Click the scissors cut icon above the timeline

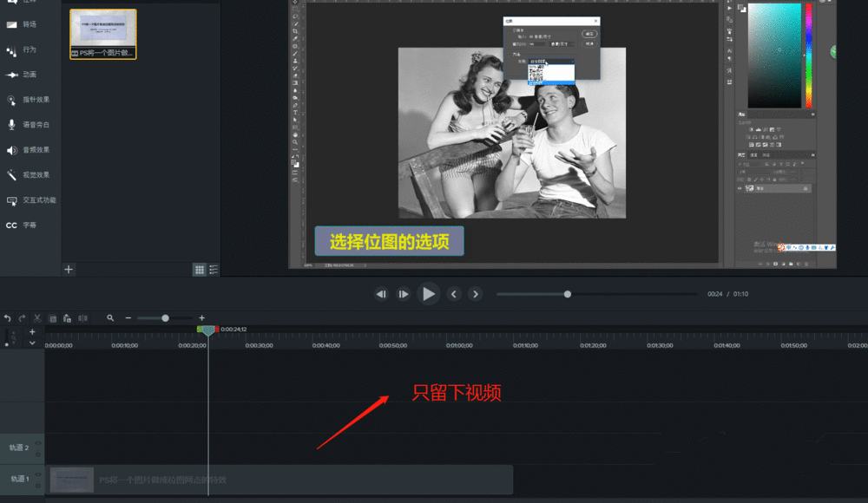(36, 317)
